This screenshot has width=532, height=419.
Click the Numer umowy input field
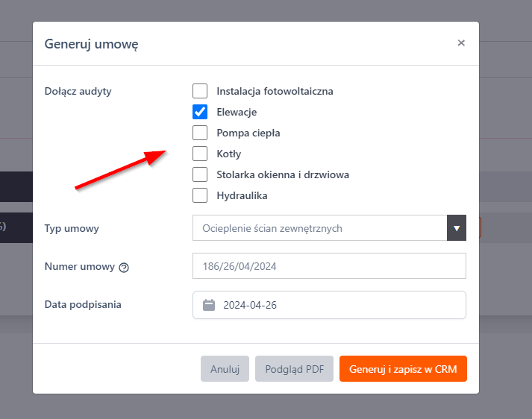point(328,266)
